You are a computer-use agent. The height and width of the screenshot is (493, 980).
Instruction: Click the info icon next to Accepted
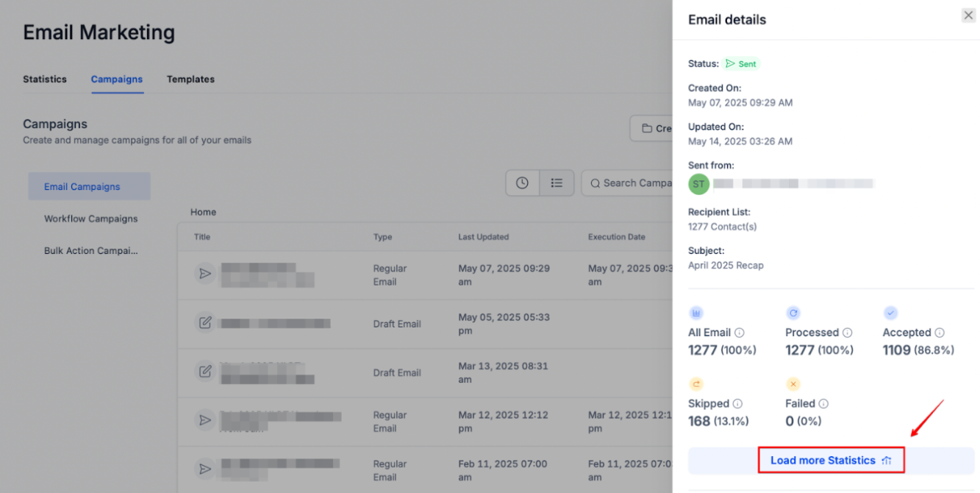click(x=940, y=333)
